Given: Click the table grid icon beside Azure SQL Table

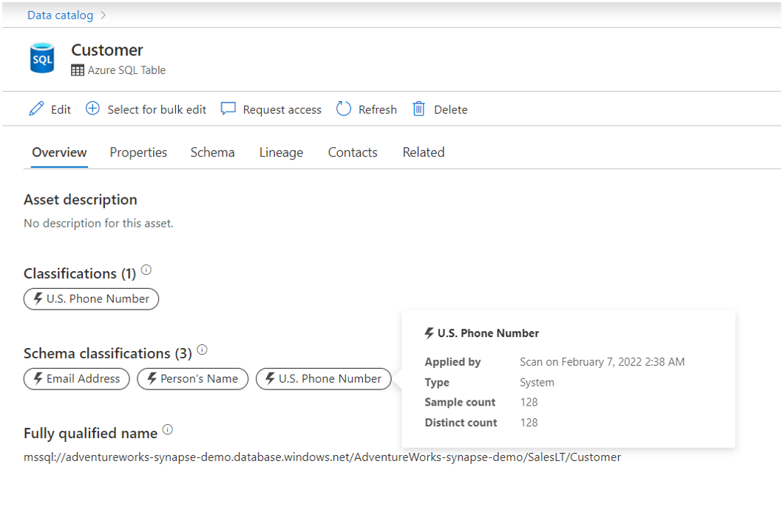Looking at the screenshot, I should (x=78, y=70).
